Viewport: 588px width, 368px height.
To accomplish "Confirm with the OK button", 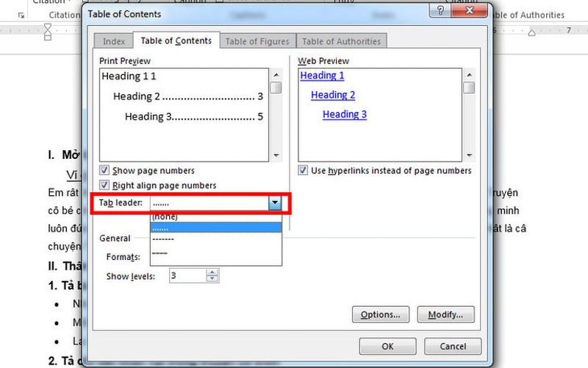I will [x=388, y=346].
